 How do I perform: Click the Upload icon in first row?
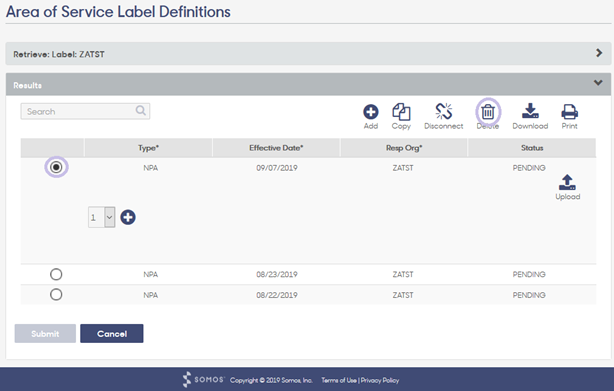pos(567,182)
